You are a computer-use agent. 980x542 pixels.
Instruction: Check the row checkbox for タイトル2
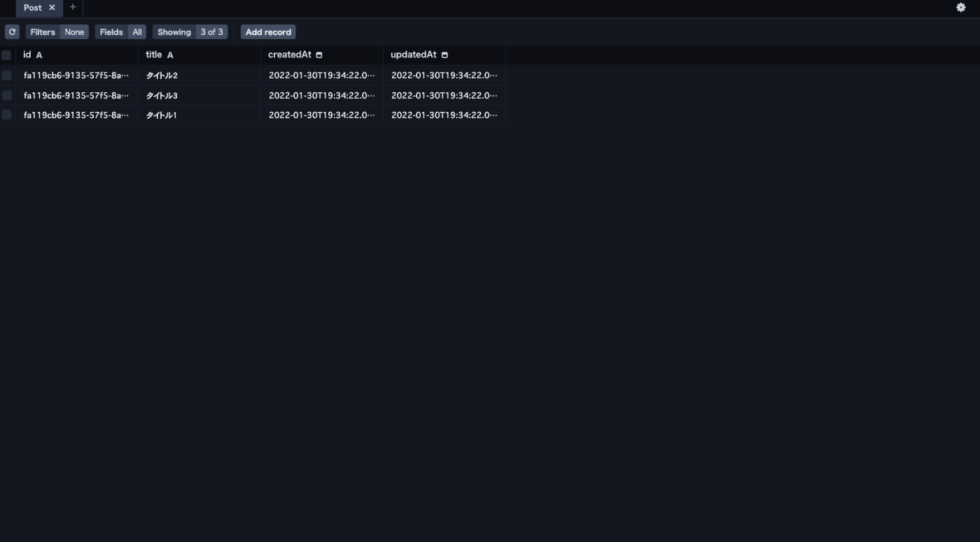pyautogui.click(x=6, y=75)
